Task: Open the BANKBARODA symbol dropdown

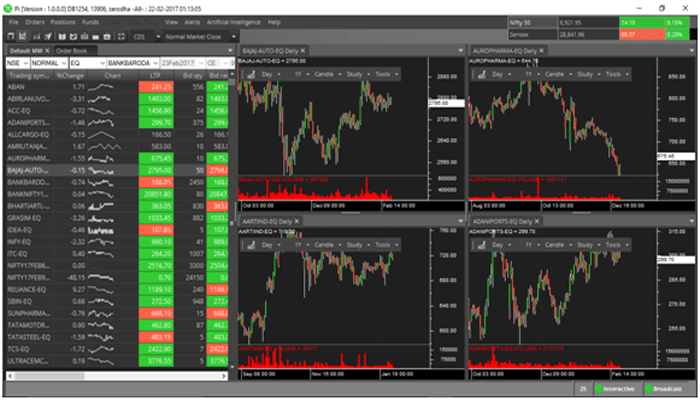Action: (155, 63)
